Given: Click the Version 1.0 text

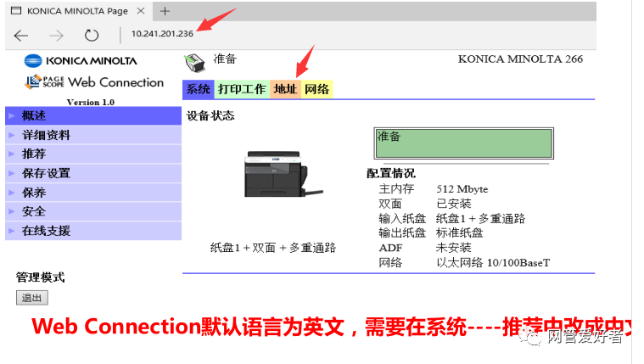Looking at the screenshot, I should point(90,102).
